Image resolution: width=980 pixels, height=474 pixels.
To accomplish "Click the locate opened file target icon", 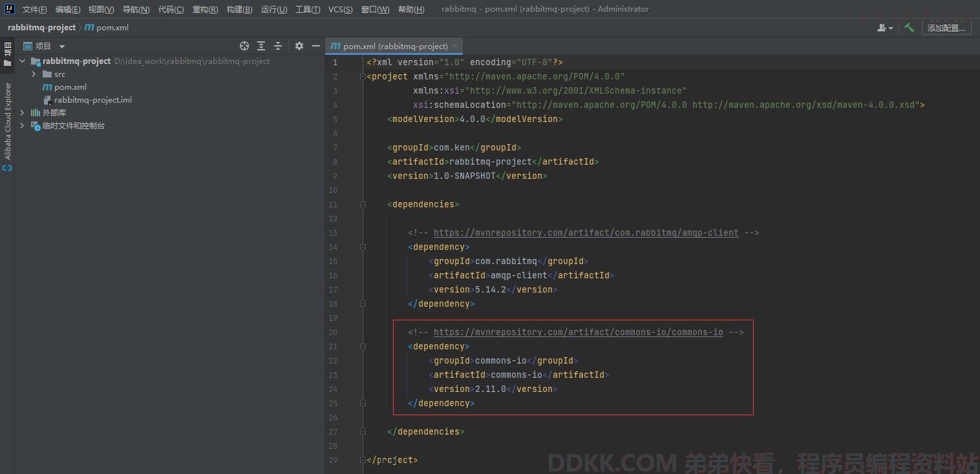I will [x=244, y=46].
